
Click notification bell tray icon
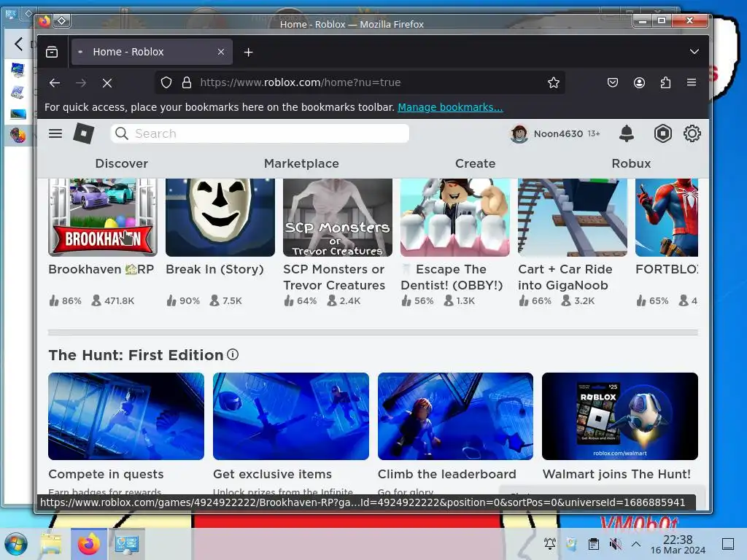click(x=550, y=543)
